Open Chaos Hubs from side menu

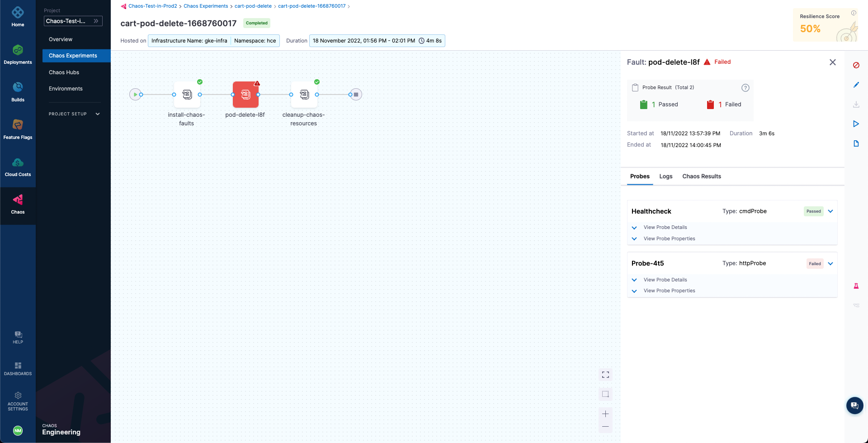[64, 72]
